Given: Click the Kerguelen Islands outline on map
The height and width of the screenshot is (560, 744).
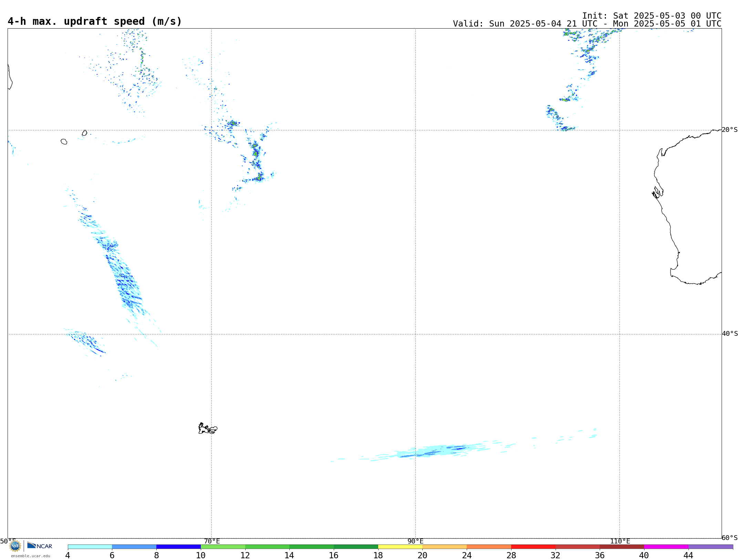Looking at the screenshot, I should [208, 428].
